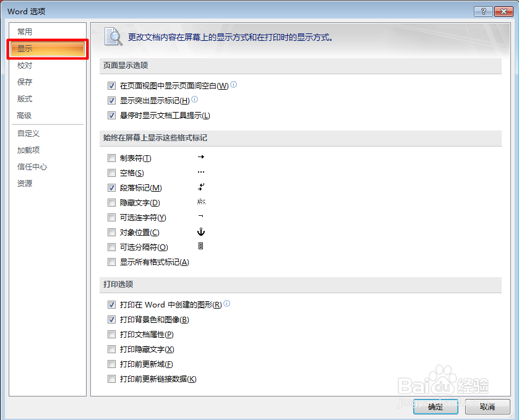Check 对象位置 checkbox

pyautogui.click(x=111, y=233)
